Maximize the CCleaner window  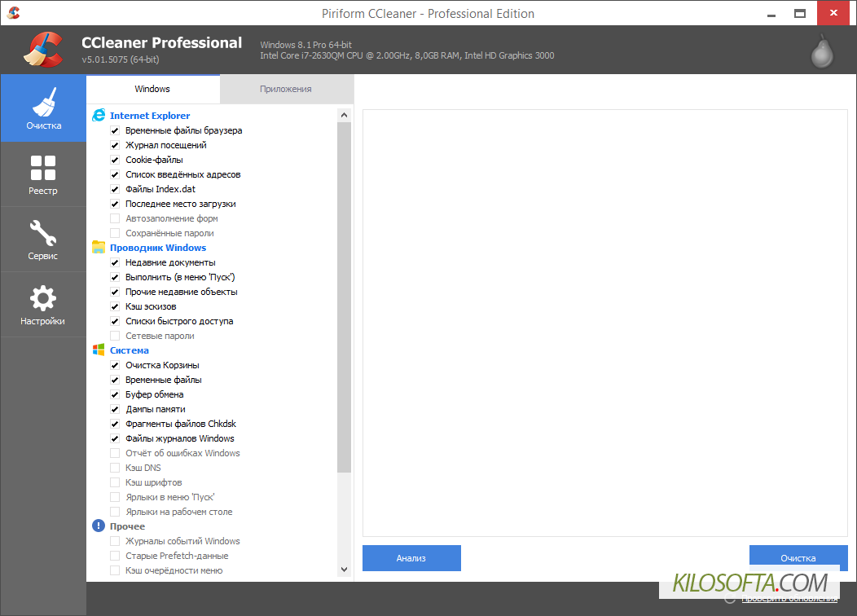800,13
